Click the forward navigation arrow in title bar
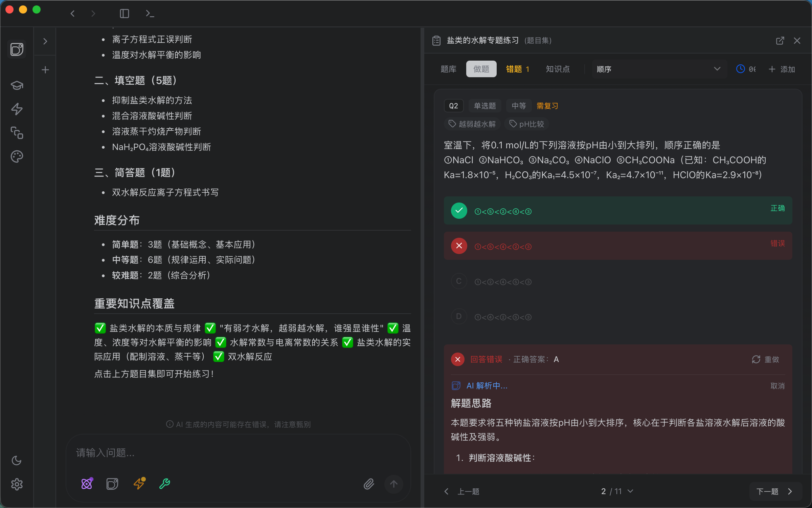The width and height of the screenshot is (812, 508). [x=93, y=14]
